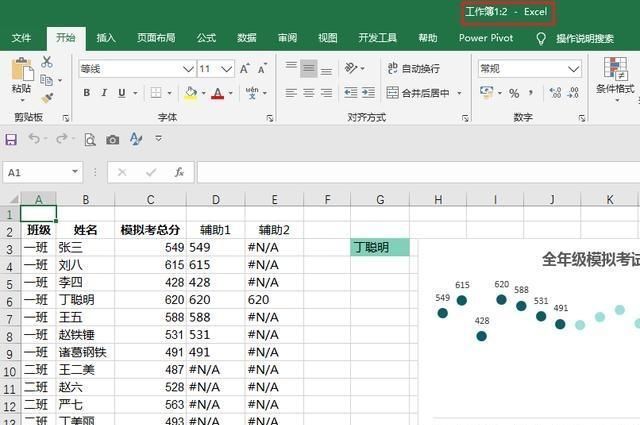
Task: Expand underline style dropdown arrow
Action: [x=135, y=93]
